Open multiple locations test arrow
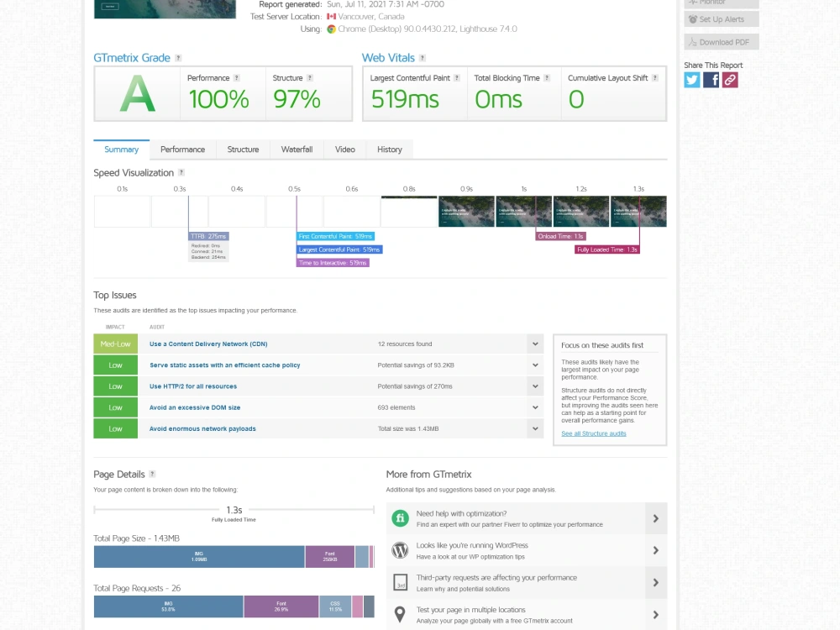The height and width of the screenshot is (630, 840). point(656,615)
